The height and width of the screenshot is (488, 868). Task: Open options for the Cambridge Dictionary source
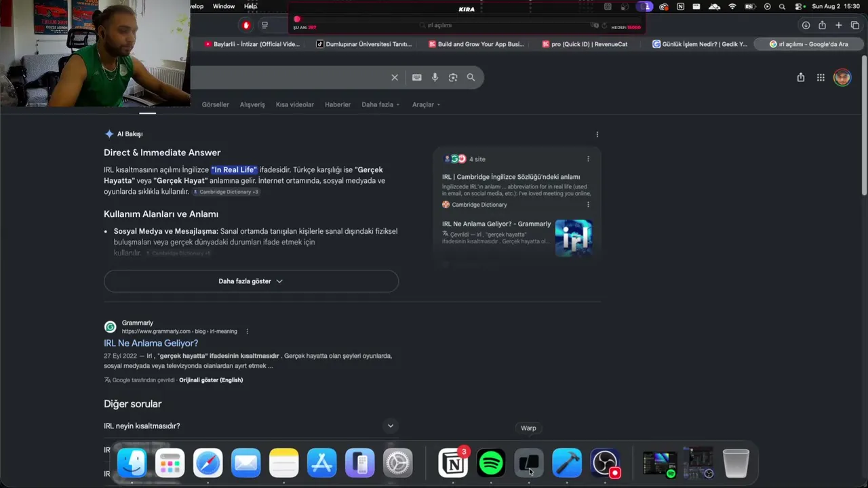[x=588, y=205]
